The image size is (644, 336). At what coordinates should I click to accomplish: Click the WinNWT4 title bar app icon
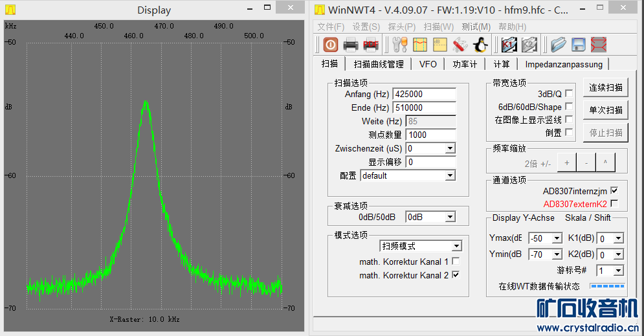(320, 10)
